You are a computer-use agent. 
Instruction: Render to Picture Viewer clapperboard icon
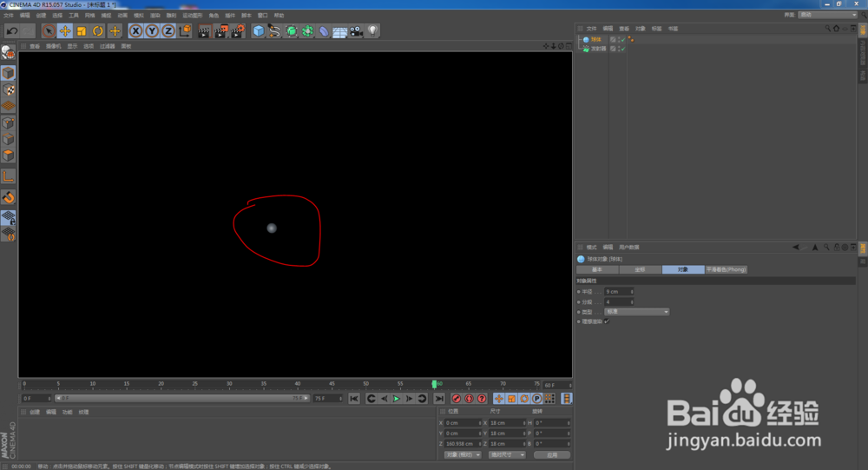click(220, 31)
